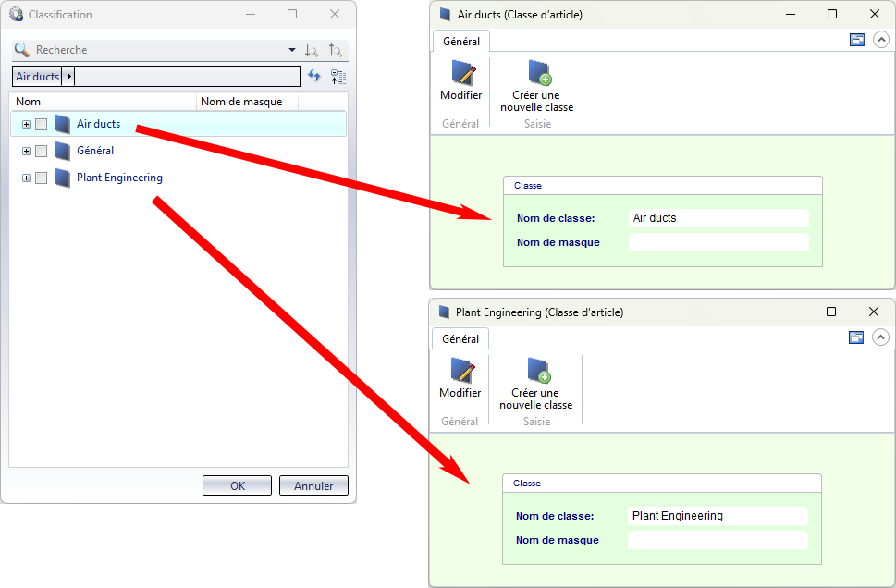Screen dimensions: 896x588
Task: Click the Nom column header
Action: click(x=104, y=102)
